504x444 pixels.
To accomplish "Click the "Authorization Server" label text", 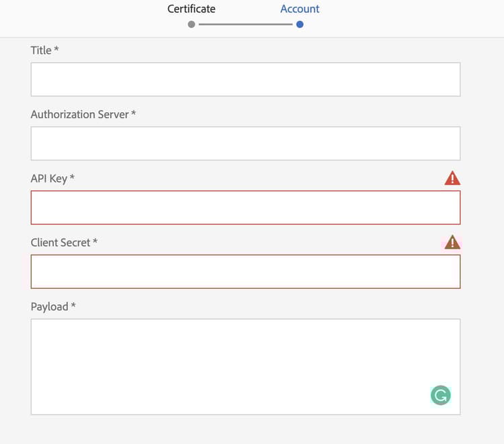I will pos(79,114).
